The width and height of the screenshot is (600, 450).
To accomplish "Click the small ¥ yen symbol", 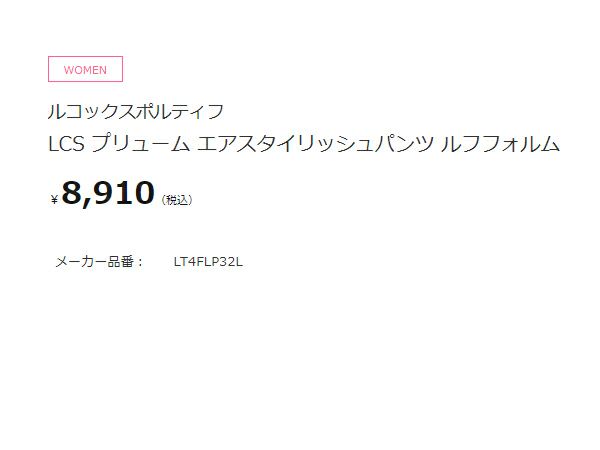I will click(x=54, y=199).
